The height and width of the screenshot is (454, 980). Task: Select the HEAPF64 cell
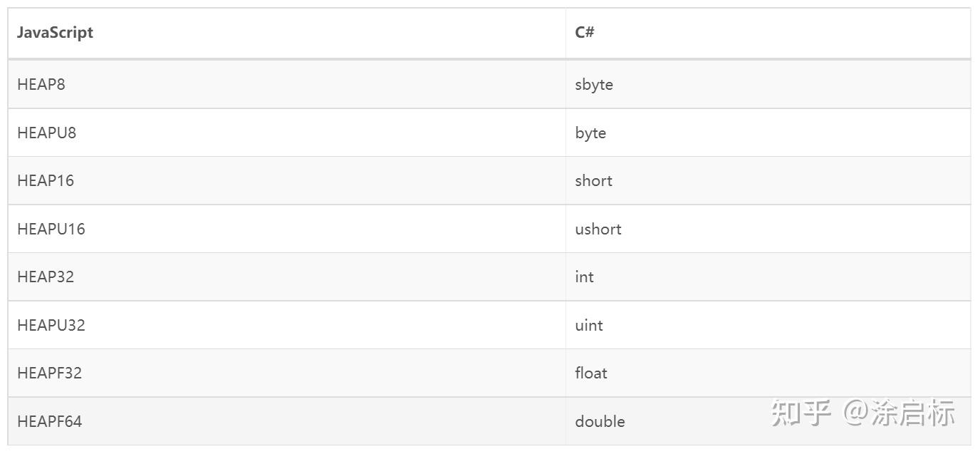[50, 421]
